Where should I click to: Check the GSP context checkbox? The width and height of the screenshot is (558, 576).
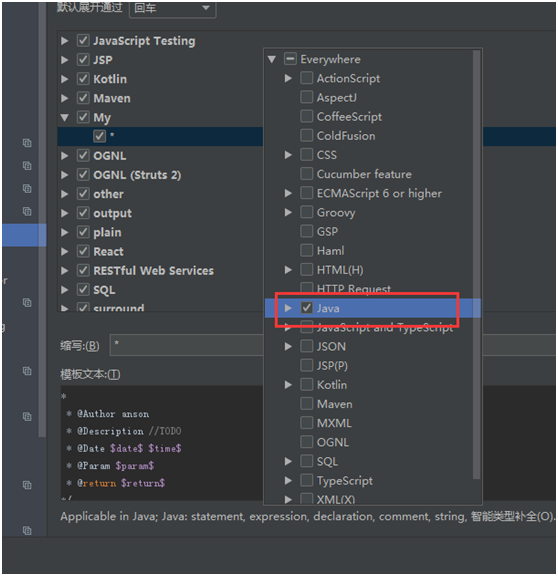pyautogui.click(x=307, y=231)
